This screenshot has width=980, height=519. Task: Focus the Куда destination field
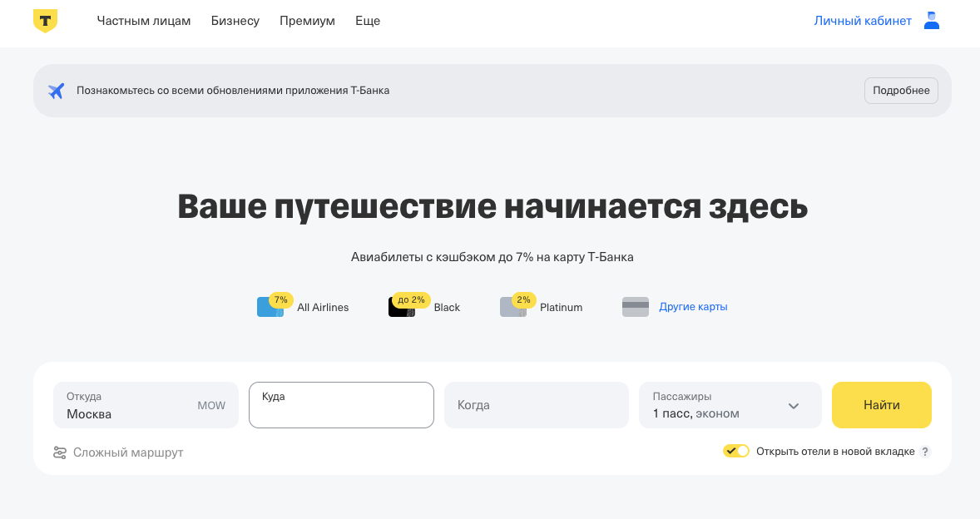pos(341,405)
